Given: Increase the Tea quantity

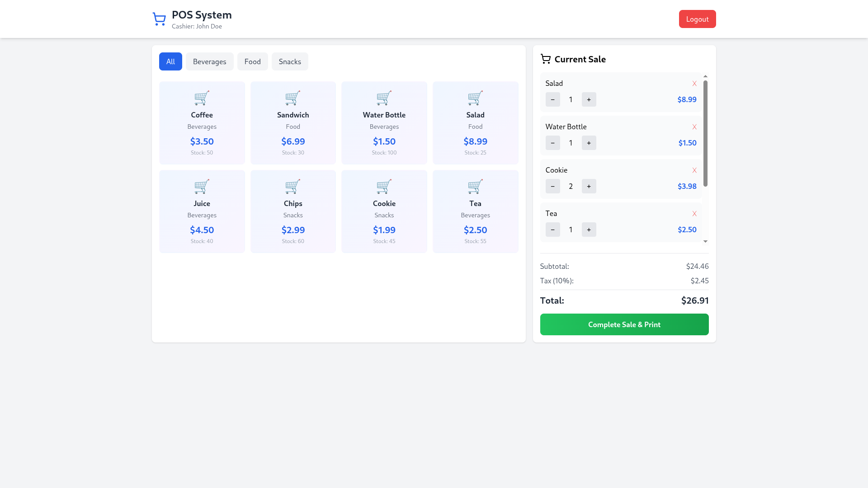Looking at the screenshot, I should click(589, 230).
